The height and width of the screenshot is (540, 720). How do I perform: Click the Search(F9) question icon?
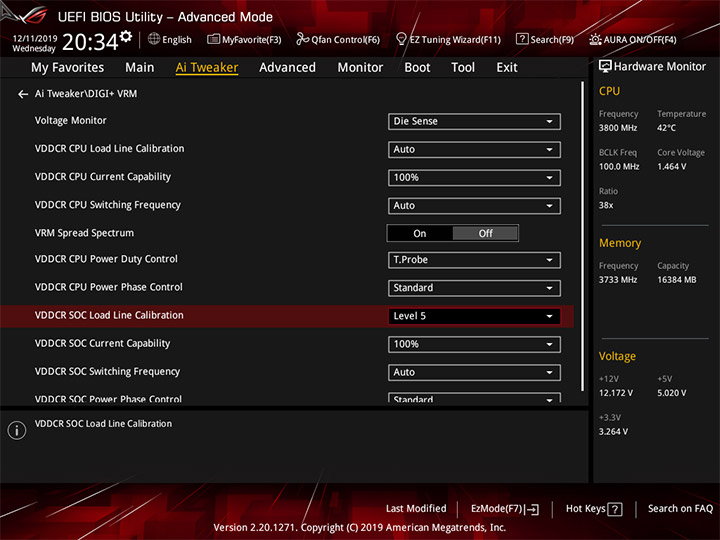click(522, 39)
